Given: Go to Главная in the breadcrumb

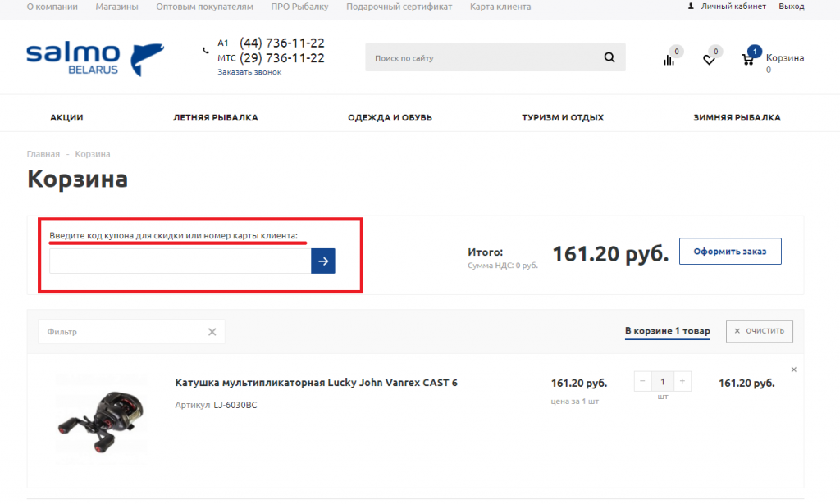Looking at the screenshot, I should (x=43, y=154).
